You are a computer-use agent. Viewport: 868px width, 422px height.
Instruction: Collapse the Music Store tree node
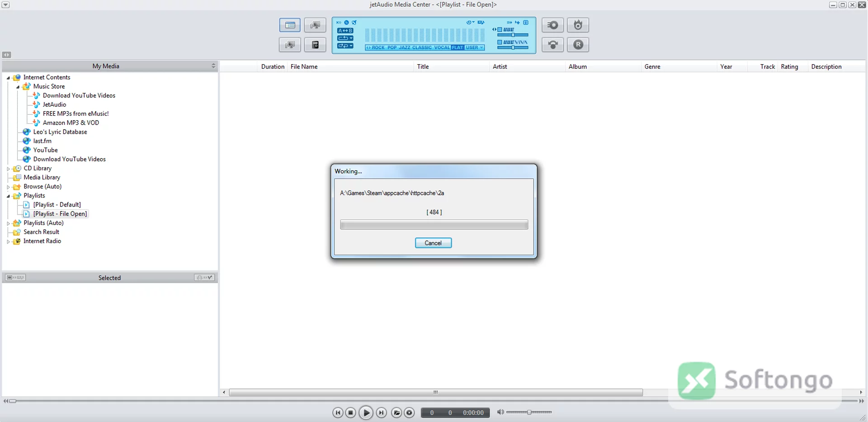coord(18,87)
